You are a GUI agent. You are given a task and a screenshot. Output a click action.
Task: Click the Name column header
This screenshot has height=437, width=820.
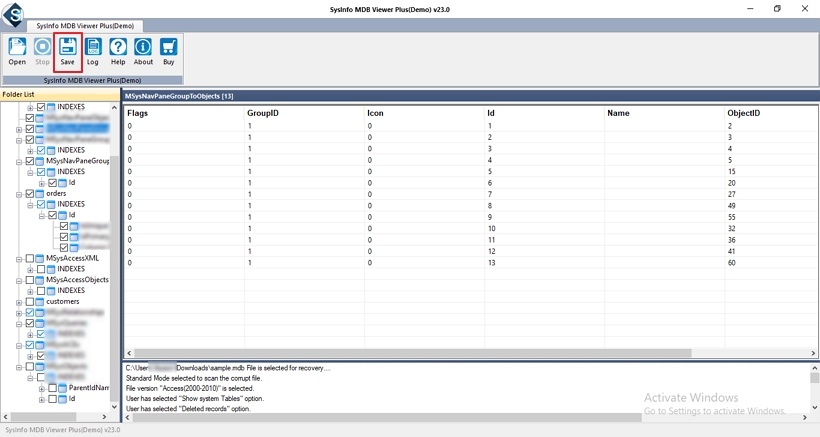coord(618,113)
